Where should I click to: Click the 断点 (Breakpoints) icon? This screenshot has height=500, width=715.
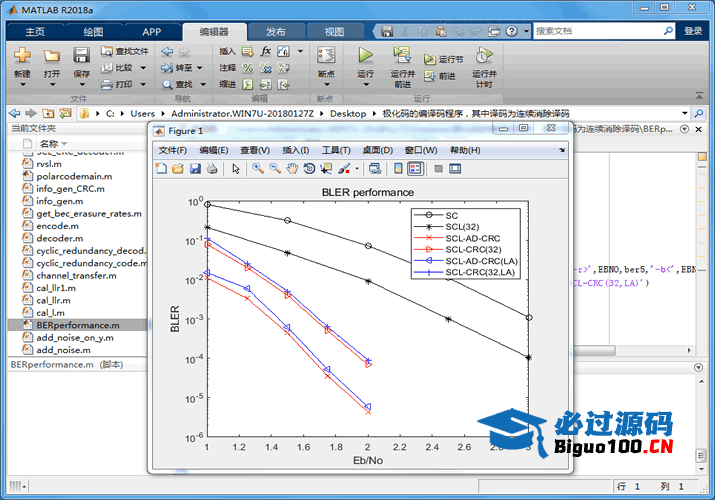(326, 56)
